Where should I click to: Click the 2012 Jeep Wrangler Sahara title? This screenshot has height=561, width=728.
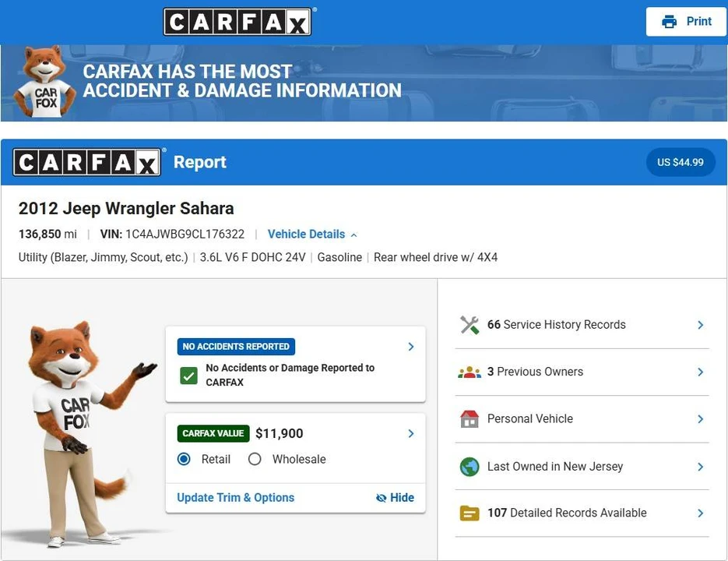point(126,208)
